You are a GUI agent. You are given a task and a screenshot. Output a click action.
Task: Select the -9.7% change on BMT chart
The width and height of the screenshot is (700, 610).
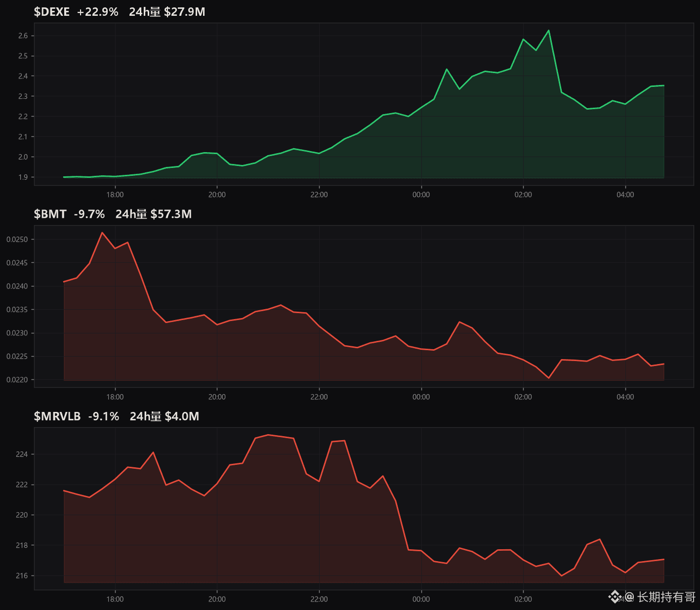pos(89,214)
